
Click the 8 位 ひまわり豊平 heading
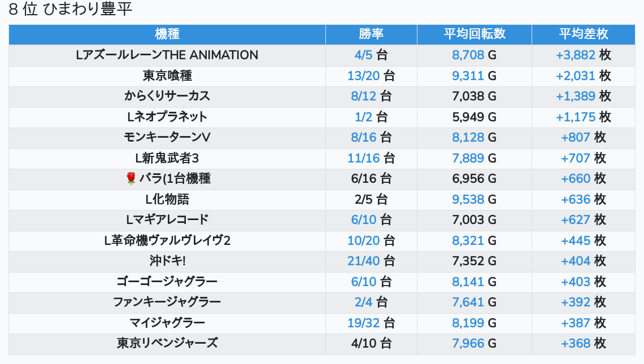(x=71, y=10)
